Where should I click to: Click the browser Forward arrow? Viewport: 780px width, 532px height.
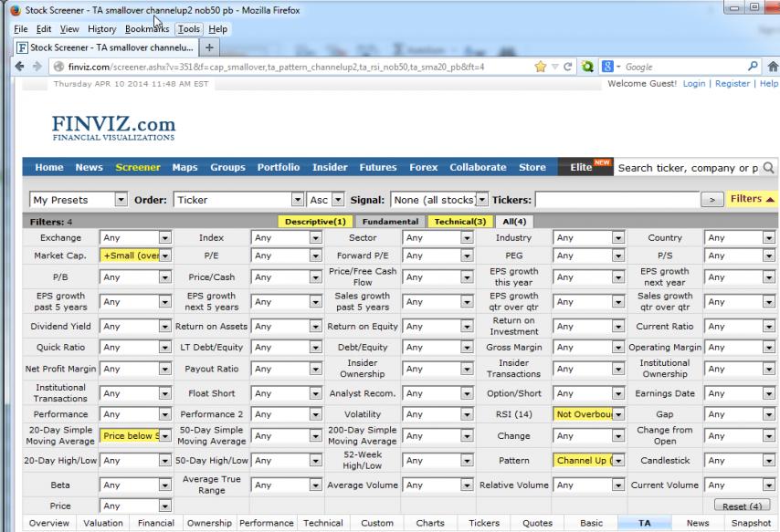point(37,67)
